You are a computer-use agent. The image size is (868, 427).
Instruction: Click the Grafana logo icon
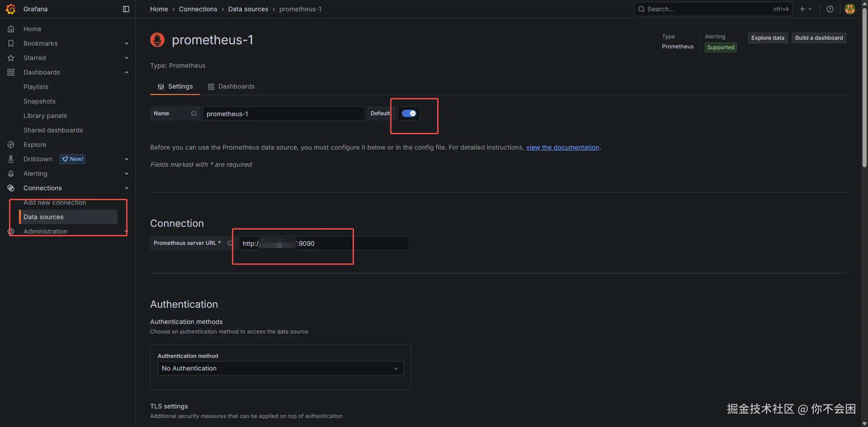[10, 9]
